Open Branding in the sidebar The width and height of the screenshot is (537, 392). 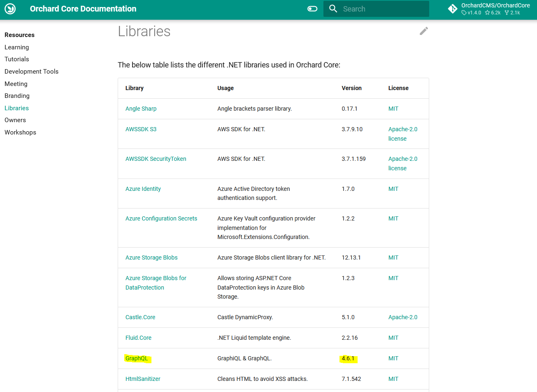pos(17,96)
